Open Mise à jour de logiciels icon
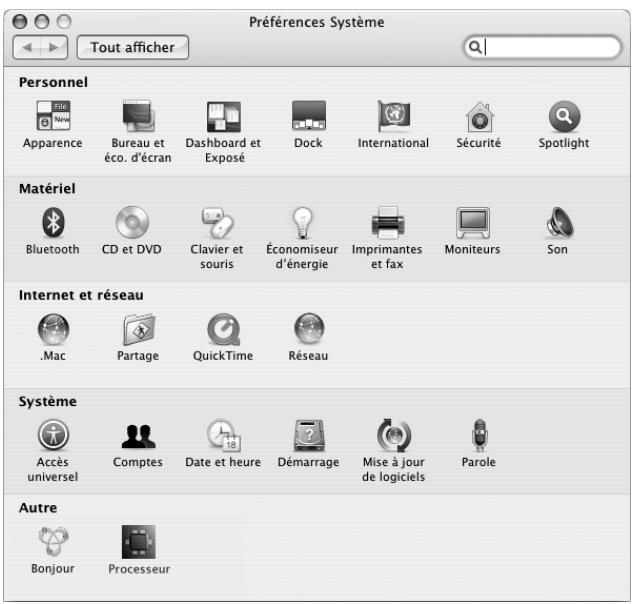The image size is (634, 604). (394, 435)
